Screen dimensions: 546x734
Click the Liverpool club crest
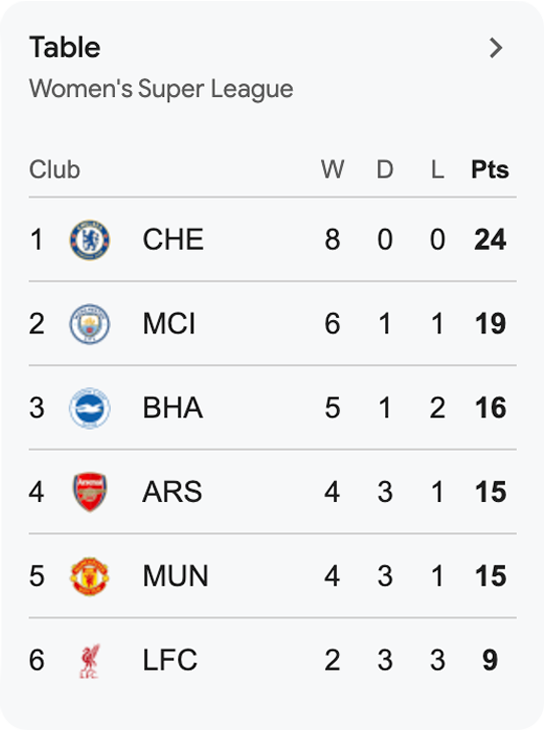click(x=90, y=661)
